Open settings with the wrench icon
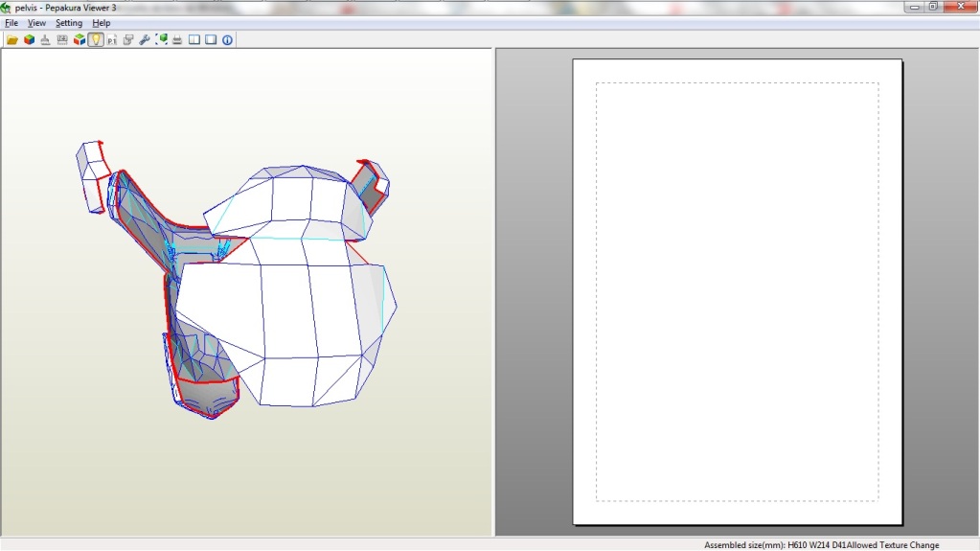Image resolution: width=980 pixels, height=551 pixels. point(145,39)
